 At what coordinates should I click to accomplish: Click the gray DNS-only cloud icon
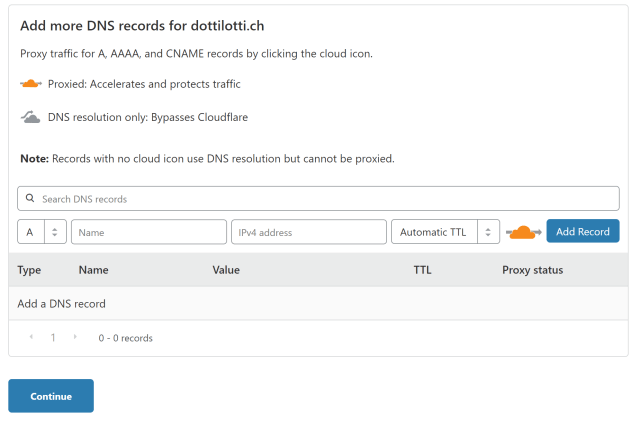pyautogui.click(x=31, y=117)
